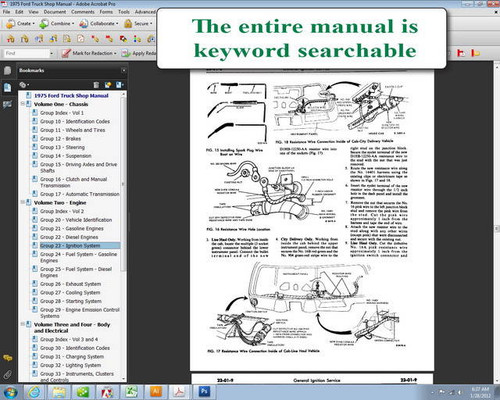
Task: Open the Find options dropdown arrow
Action: click(x=51, y=53)
